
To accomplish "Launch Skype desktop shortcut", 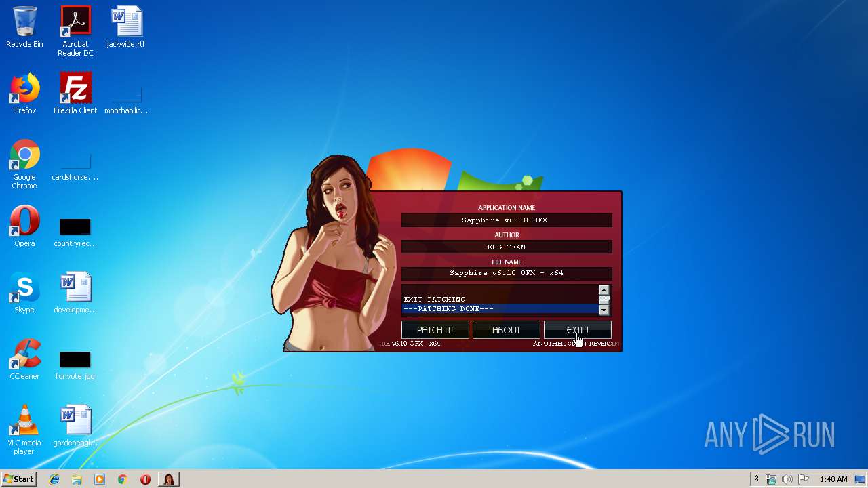I will 24,293.
